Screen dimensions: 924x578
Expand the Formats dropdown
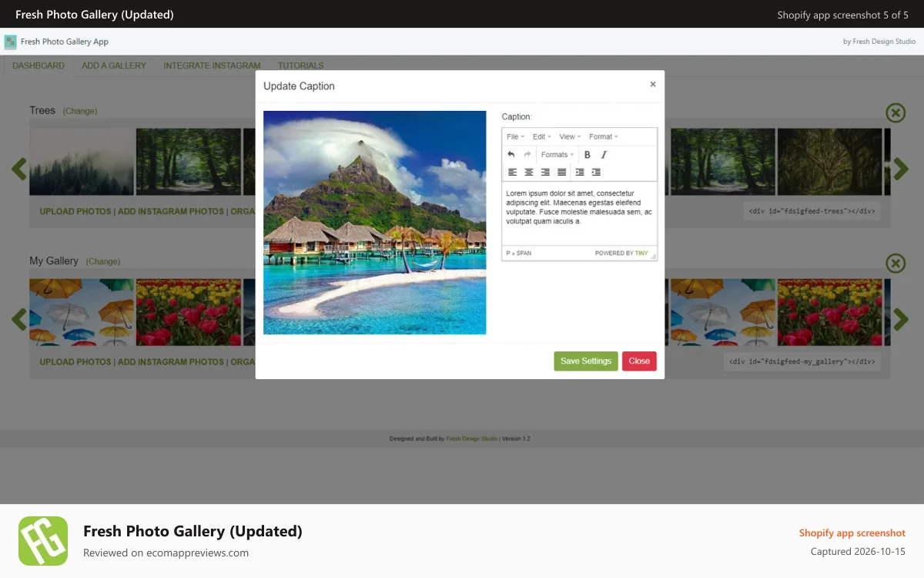(x=557, y=155)
